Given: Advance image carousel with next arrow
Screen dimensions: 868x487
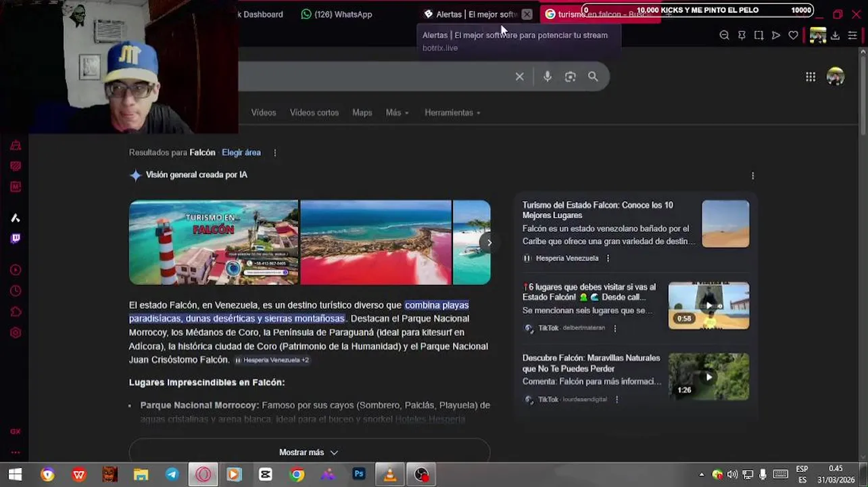Looking at the screenshot, I should point(489,242).
